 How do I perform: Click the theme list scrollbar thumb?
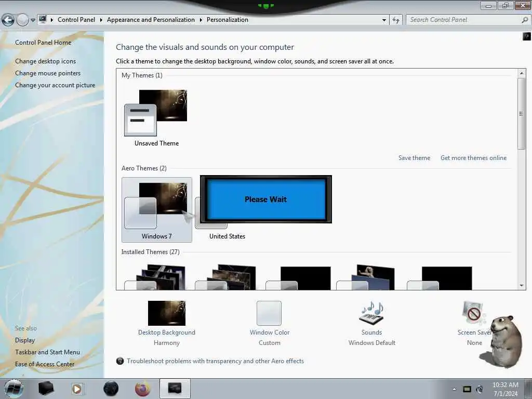pos(522,113)
